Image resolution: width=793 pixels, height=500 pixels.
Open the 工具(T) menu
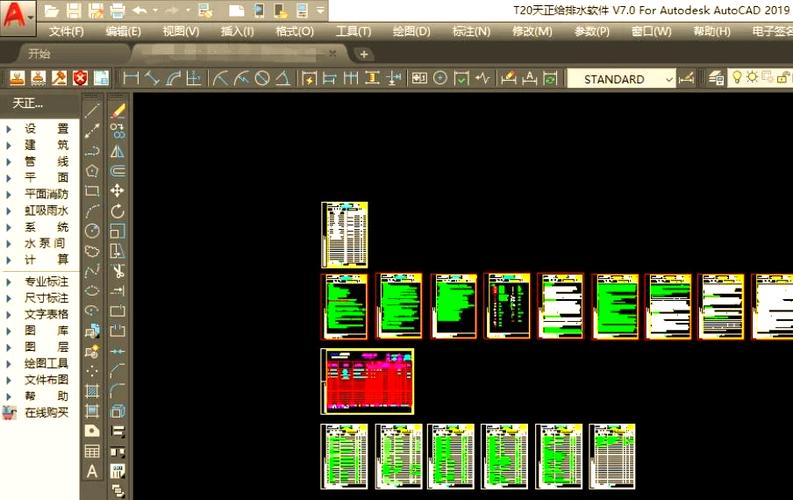click(353, 31)
